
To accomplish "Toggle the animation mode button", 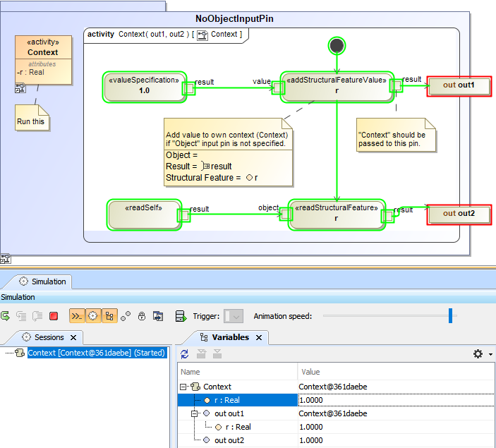I will [76, 317].
